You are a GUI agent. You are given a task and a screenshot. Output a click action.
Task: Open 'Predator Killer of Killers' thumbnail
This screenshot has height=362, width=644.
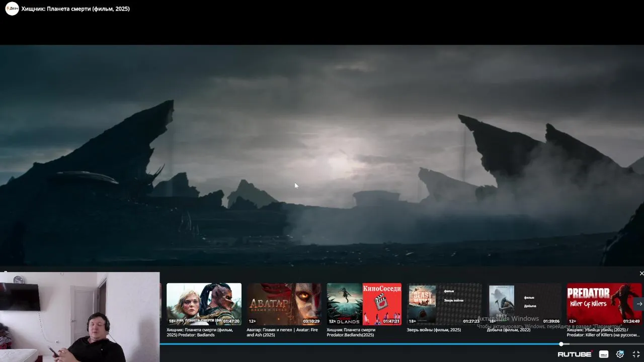(604, 304)
